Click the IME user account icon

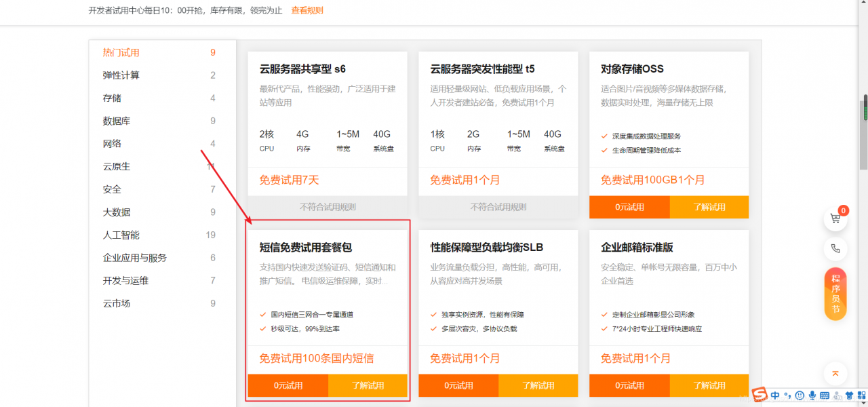837,395
